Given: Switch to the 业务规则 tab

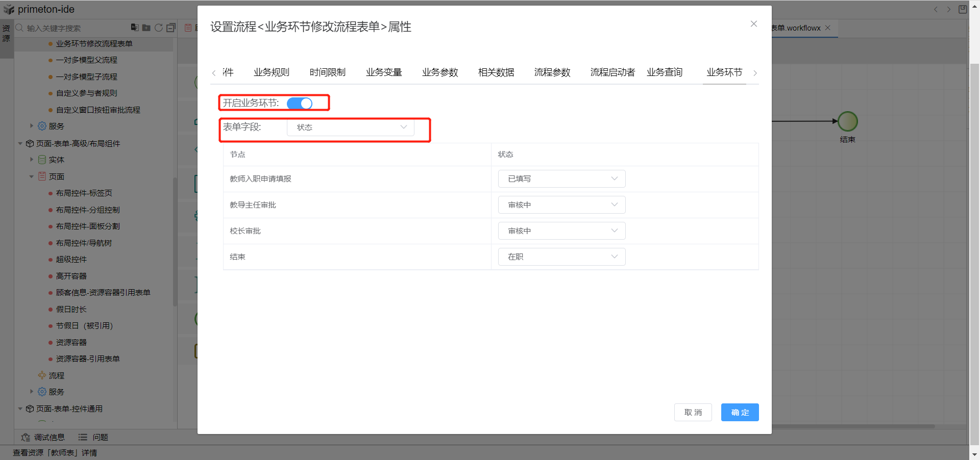Looking at the screenshot, I should [272, 72].
